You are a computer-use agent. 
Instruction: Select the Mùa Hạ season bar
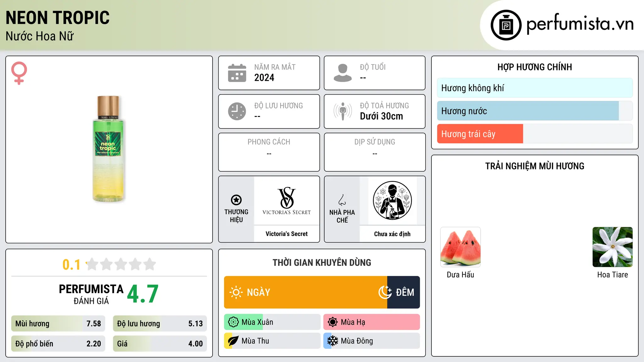click(x=372, y=322)
